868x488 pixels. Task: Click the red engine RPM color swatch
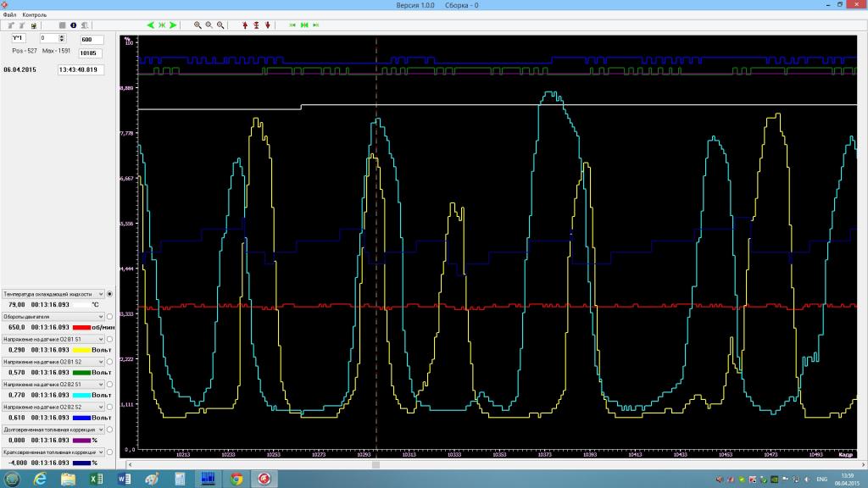(x=81, y=327)
